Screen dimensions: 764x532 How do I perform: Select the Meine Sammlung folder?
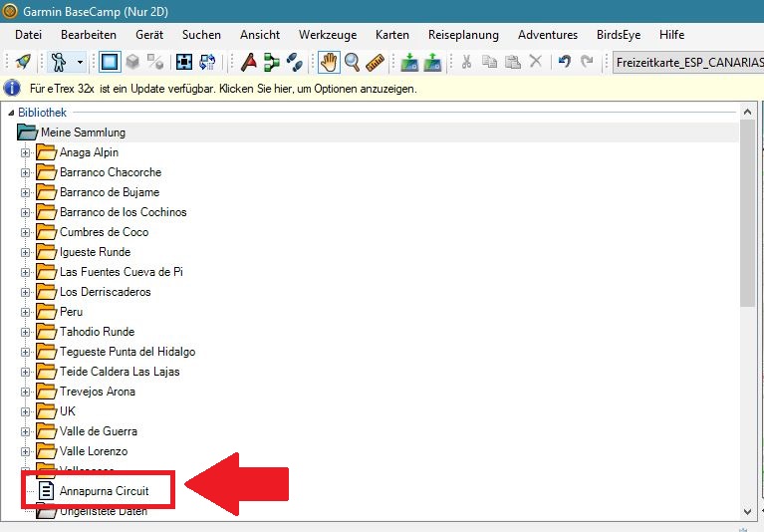pos(83,133)
